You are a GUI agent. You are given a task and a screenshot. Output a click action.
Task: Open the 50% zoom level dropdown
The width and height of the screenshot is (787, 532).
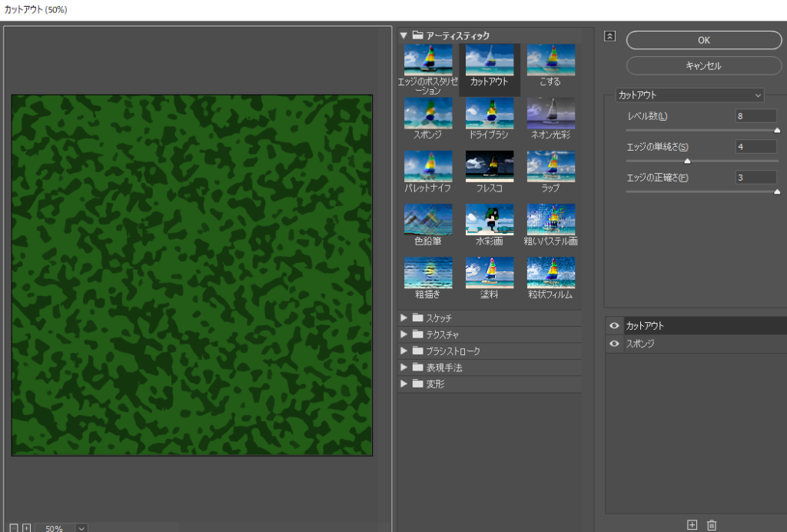[81, 528]
